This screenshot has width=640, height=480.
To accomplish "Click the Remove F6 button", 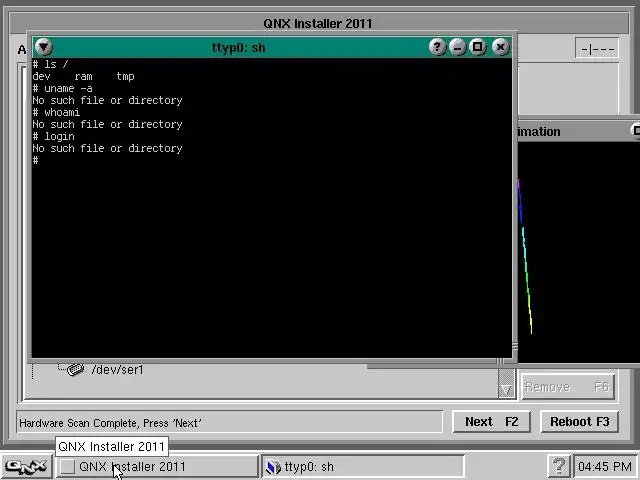I will tap(567, 387).
